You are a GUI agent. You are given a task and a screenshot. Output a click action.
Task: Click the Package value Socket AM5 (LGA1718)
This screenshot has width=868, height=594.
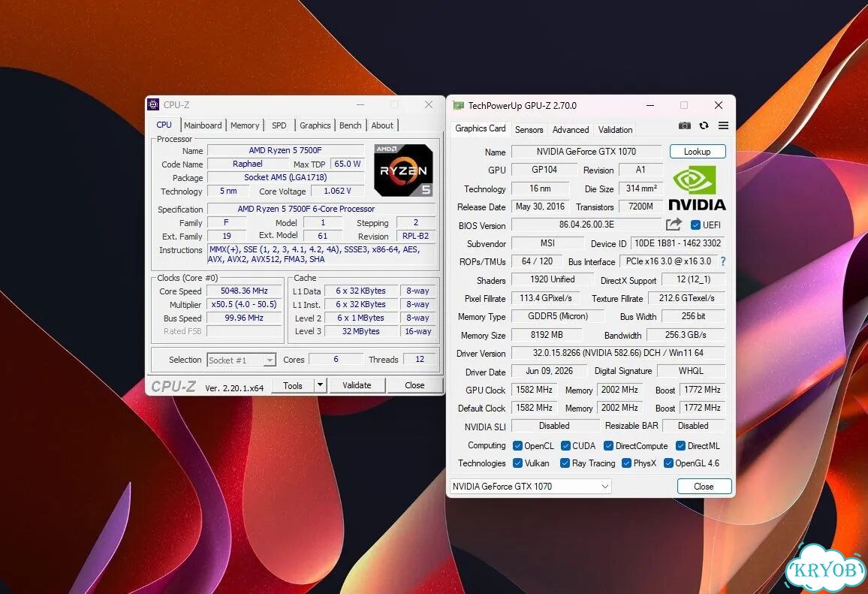pyautogui.click(x=285, y=177)
